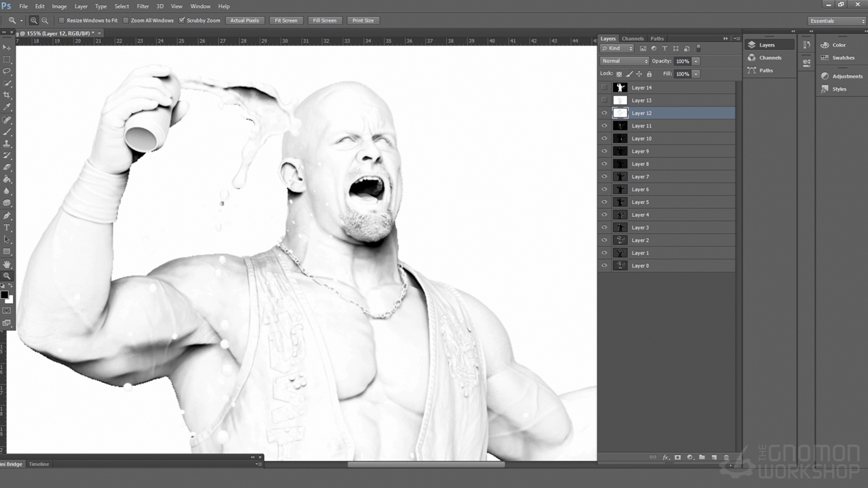
Task: Enable Resize Windows to Fit checkbox
Action: pos(62,20)
